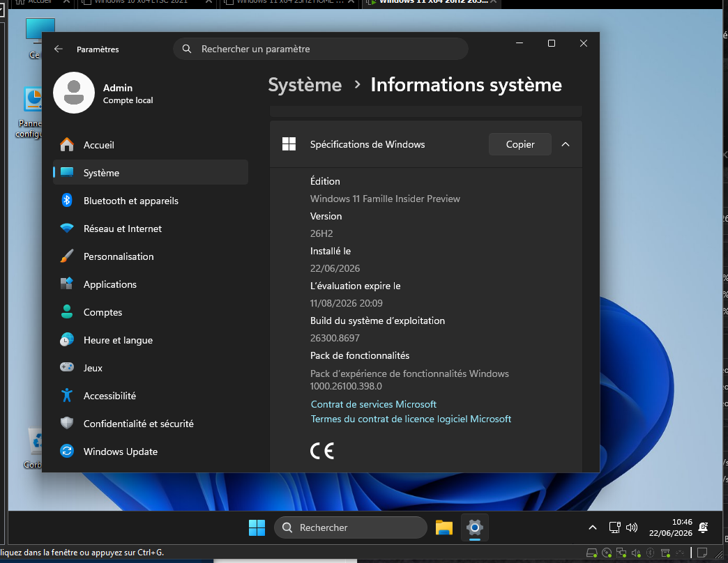Switch to the Windows 10 x64 LTSC 2021 tab
The height and width of the screenshot is (563, 728).
pos(148,2)
